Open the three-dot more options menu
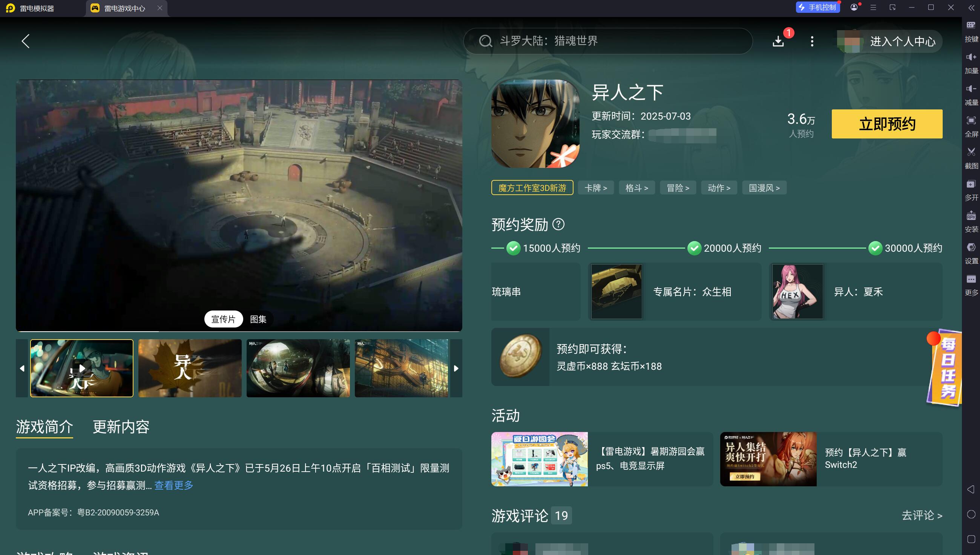Image resolution: width=980 pixels, height=555 pixels. [x=812, y=41]
